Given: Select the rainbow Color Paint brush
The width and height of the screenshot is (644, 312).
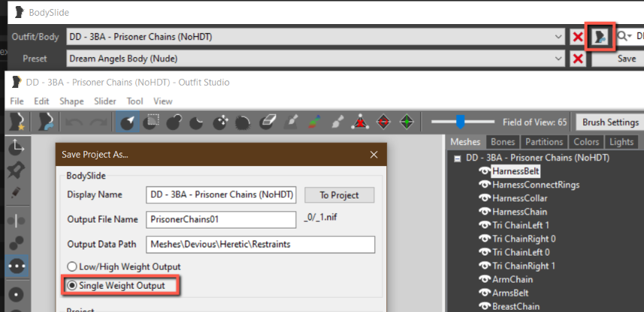Looking at the screenshot, I should [314, 122].
